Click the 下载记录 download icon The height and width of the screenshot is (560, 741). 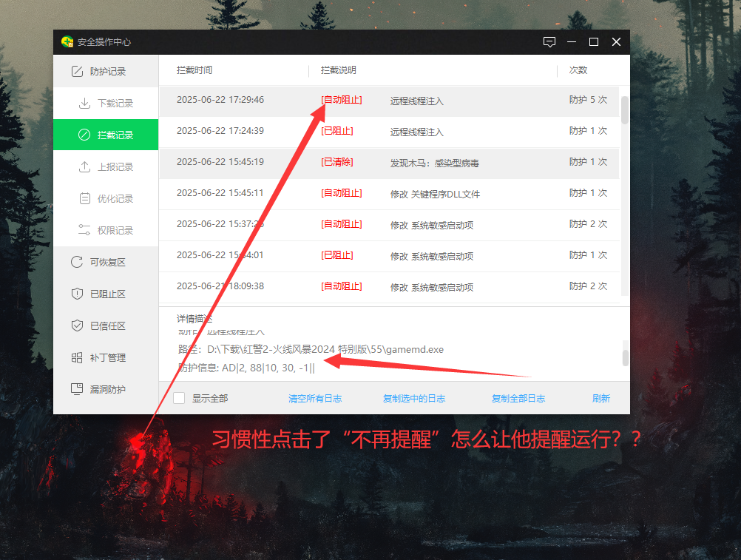pos(84,104)
